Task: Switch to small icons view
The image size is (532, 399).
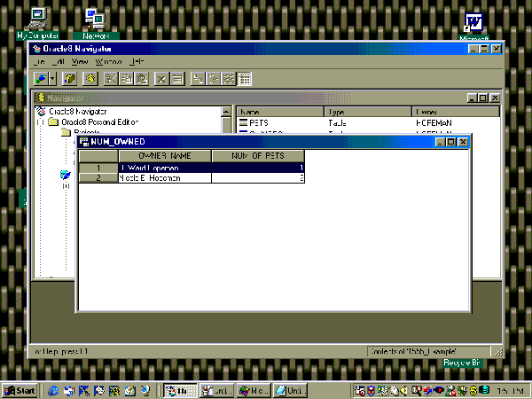Action: 213,79
